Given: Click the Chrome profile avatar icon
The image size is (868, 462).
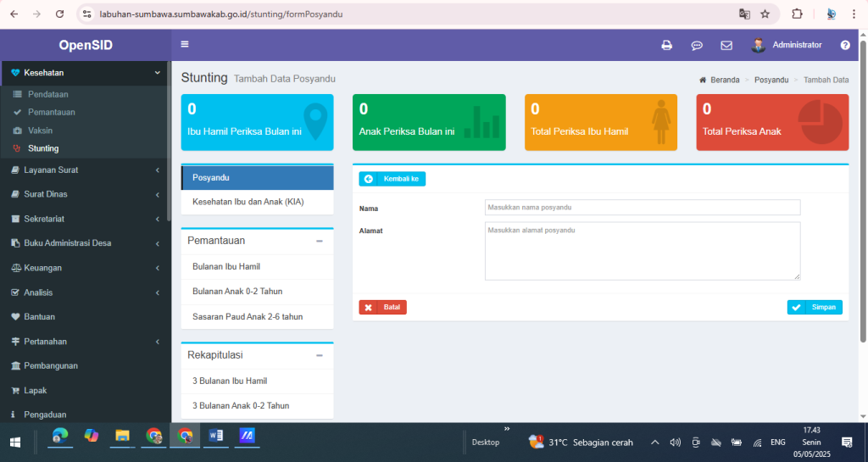Looking at the screenshot, I should click(x=831, y=14).
